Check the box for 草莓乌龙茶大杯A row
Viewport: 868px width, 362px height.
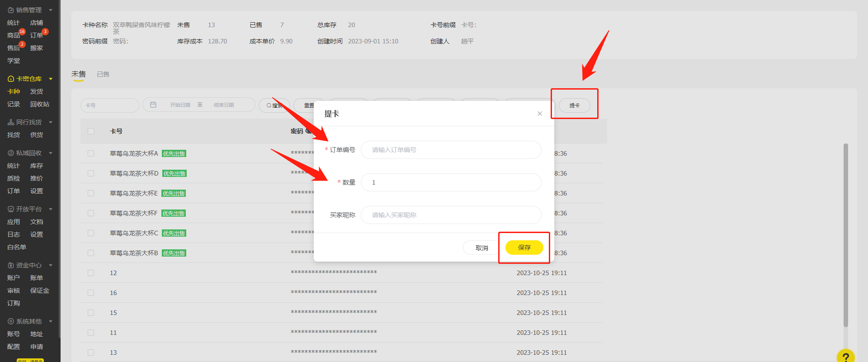pos(91,153)
